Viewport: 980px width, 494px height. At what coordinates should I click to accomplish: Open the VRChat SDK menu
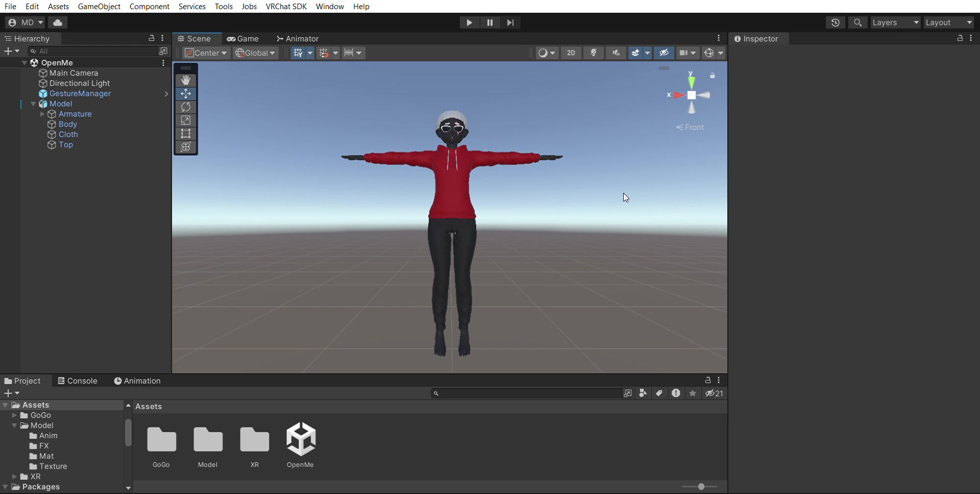coord(286,6)
